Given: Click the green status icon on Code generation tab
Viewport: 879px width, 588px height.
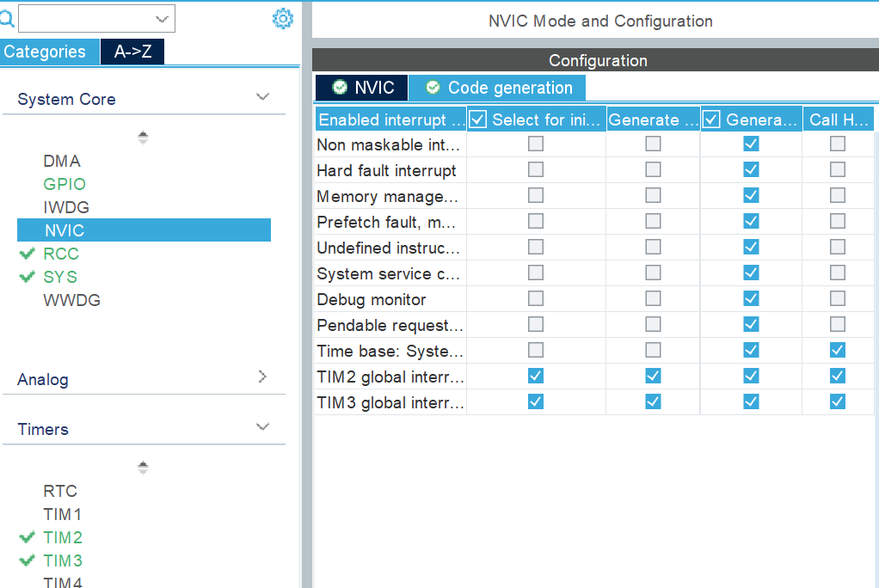Looking at the screenshot, I should (x=433, y=87).
